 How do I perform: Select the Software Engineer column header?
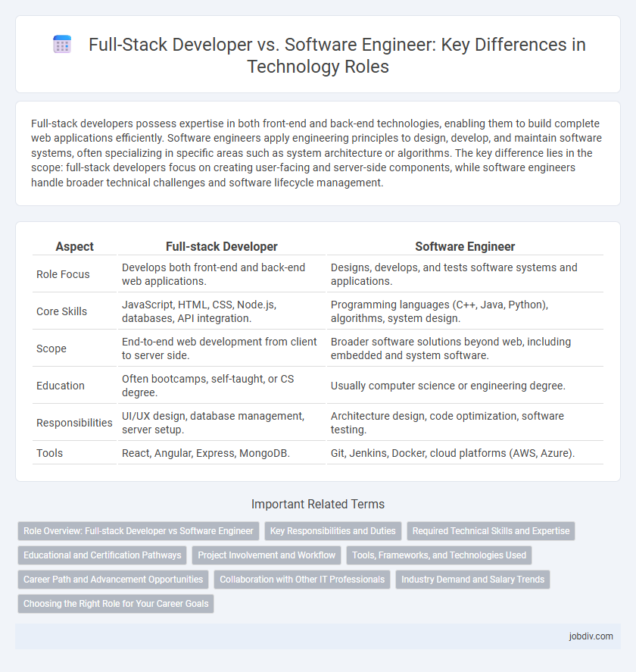[x=465, y=246]
